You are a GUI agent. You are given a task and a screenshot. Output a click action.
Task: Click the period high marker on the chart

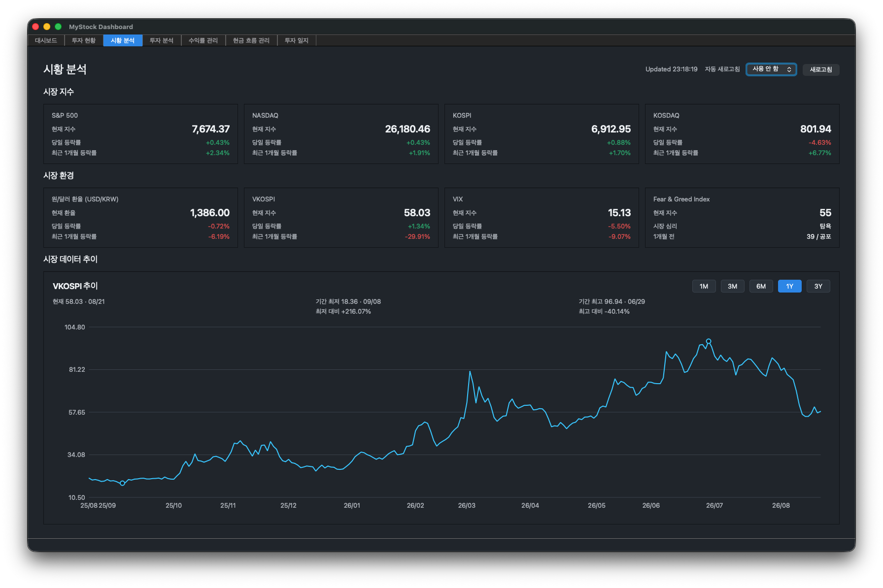[709, 341]
